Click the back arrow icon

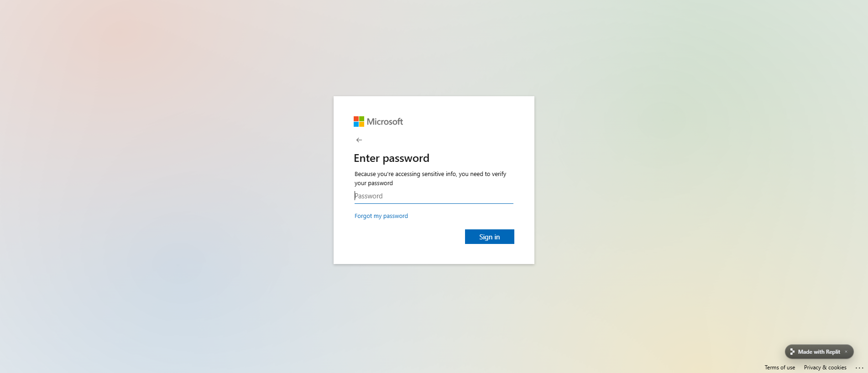click(359, 140)
